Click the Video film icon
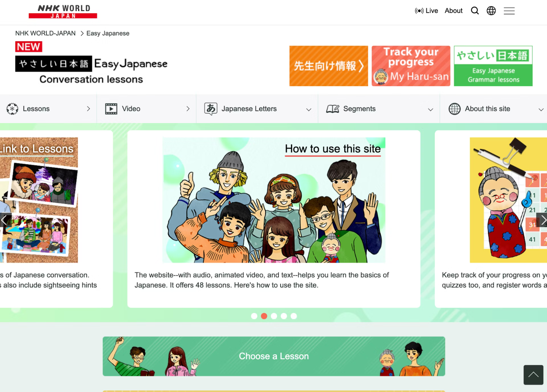The height and width of the screenshot is (392, 547). (x=111, y=109)
